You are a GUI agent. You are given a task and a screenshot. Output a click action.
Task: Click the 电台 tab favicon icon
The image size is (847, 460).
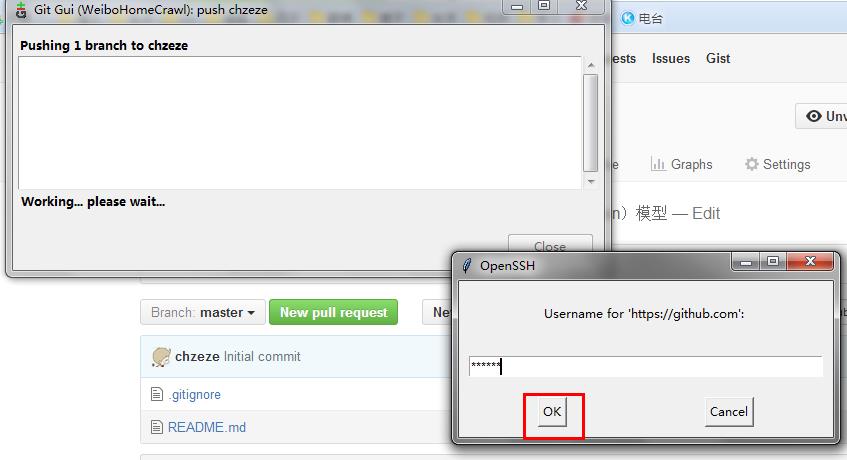coord(627,18)
